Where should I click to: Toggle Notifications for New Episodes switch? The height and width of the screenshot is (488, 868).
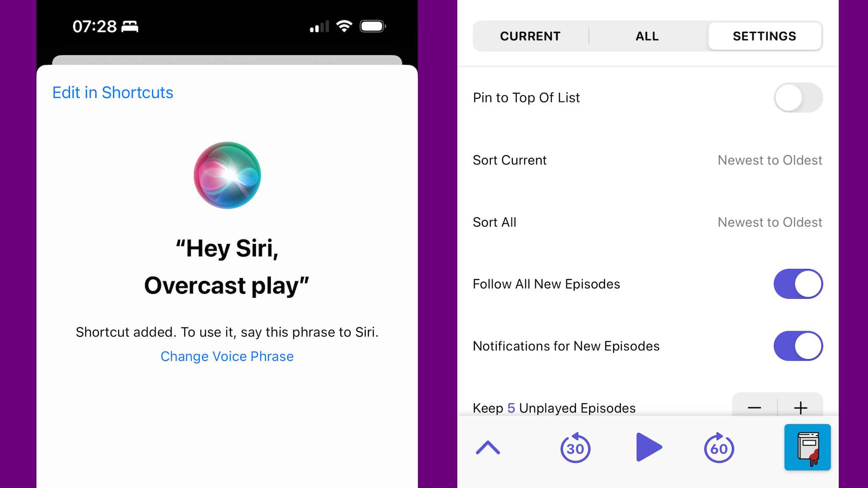[798, 346]
